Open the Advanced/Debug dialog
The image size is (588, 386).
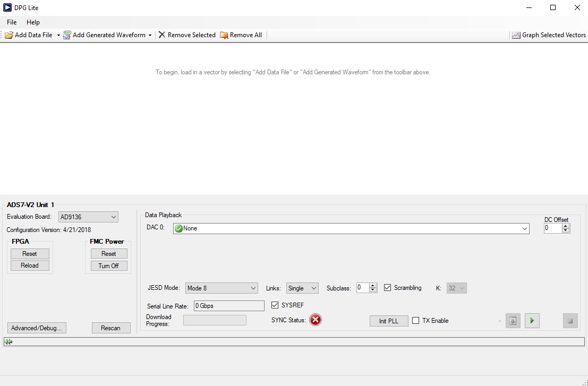pyautogui.click(x=37, y=328)
